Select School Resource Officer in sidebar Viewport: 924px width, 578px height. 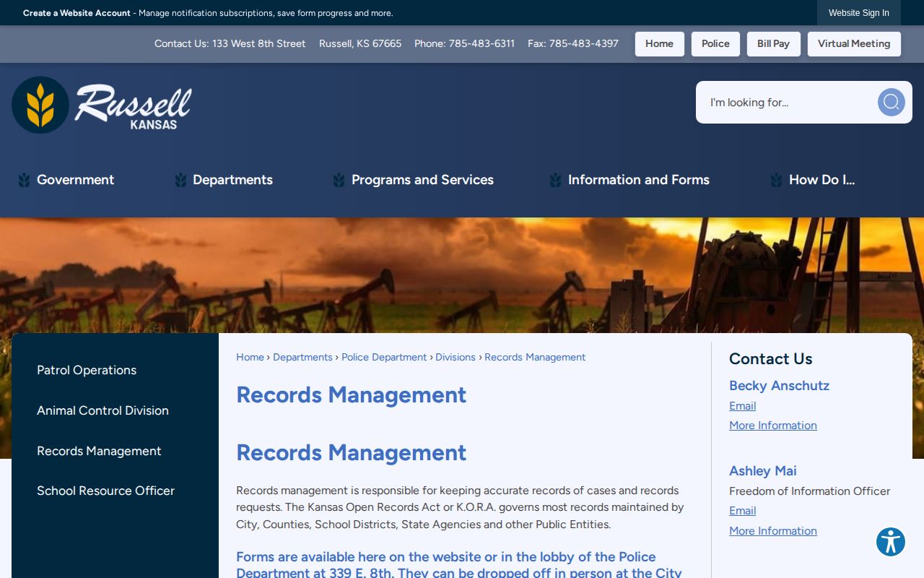[105, 491]
